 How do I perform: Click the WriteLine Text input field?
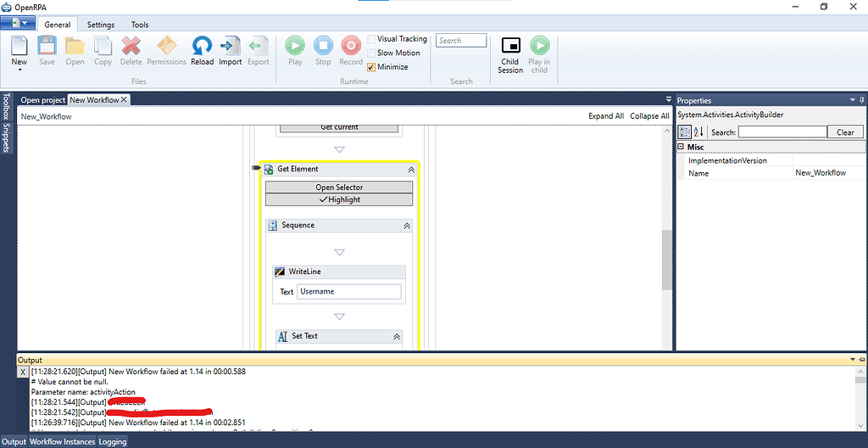pyautogui.click(x=348, y=291)
